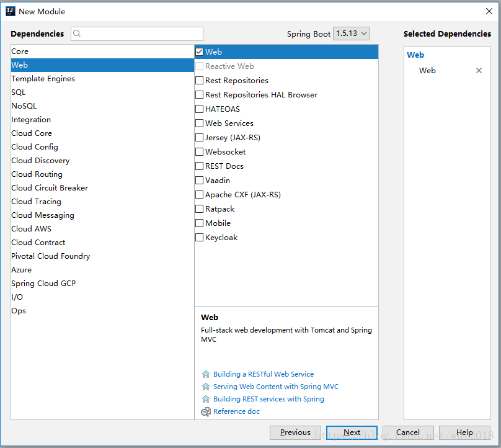The height and width of the screenshot is (448, 501).
Task: Click home icon beside Serving Web Content
Action: click(206, 387)
